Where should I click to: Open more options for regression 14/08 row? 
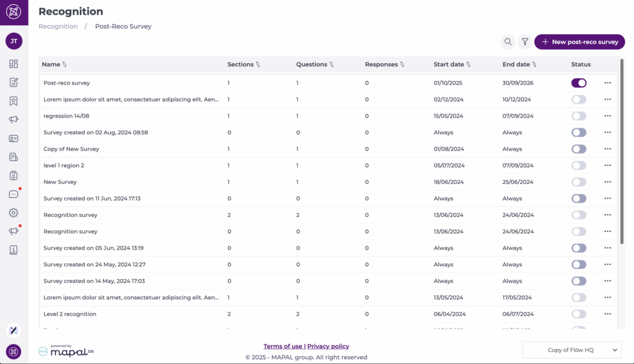607,116
